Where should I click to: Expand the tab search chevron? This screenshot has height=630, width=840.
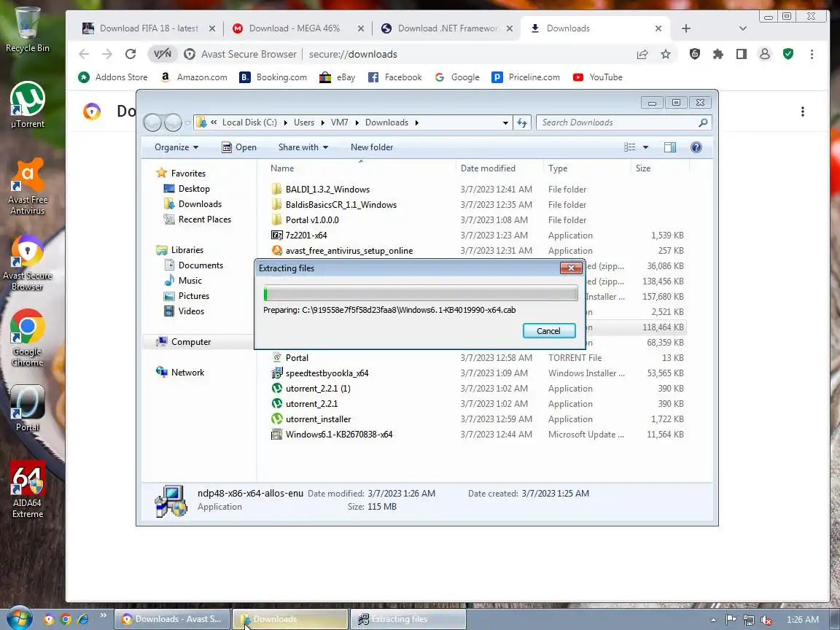tap(742, 28)
